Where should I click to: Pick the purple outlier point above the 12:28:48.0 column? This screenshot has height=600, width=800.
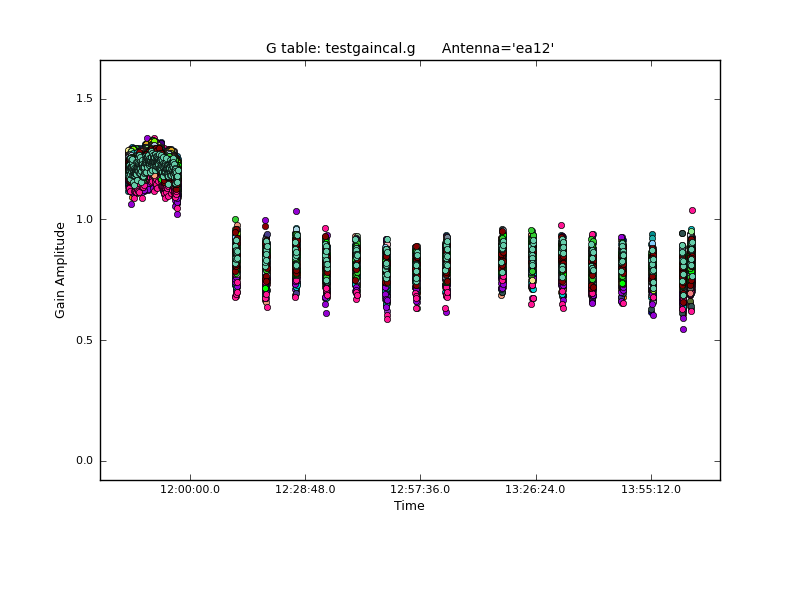pyautogui.click(x=296, y=211)
